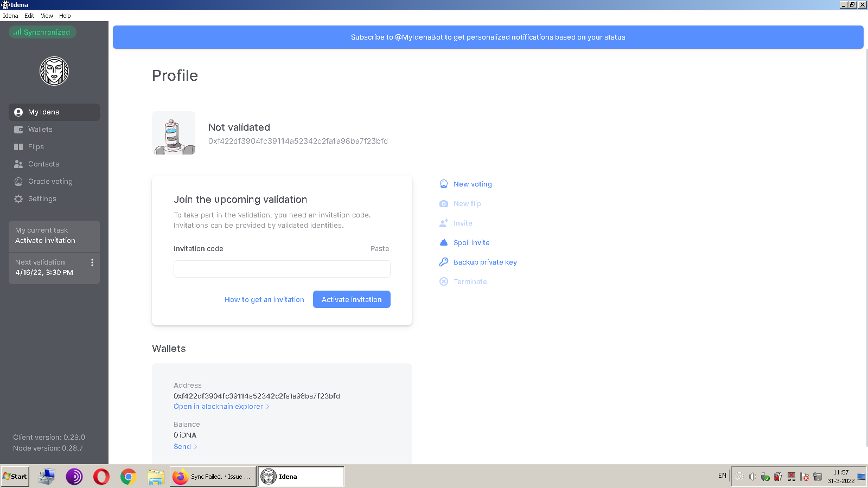Open the How to get an invitation link
Viewport: 868px width, 488px height.
(x=264, y=299)
